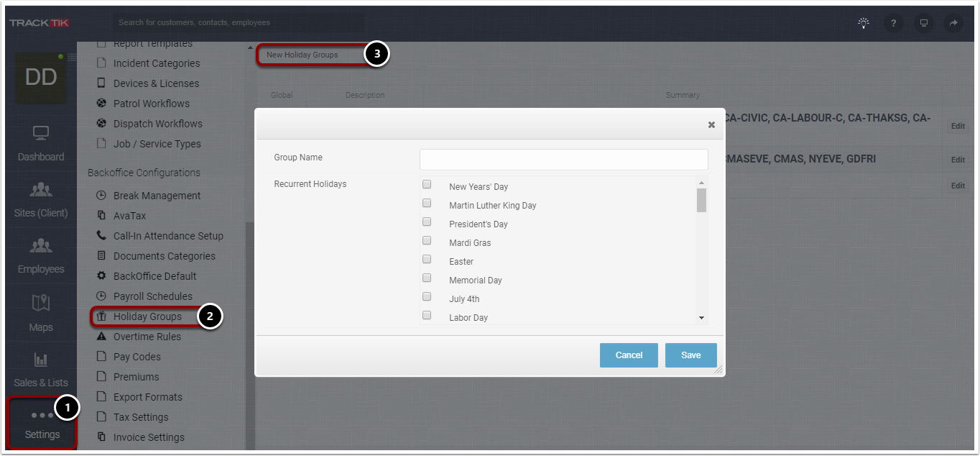Open Sales & Lists section
Image resolution: width=980 pixels, height=456 pixels.
tap(41, 369)
